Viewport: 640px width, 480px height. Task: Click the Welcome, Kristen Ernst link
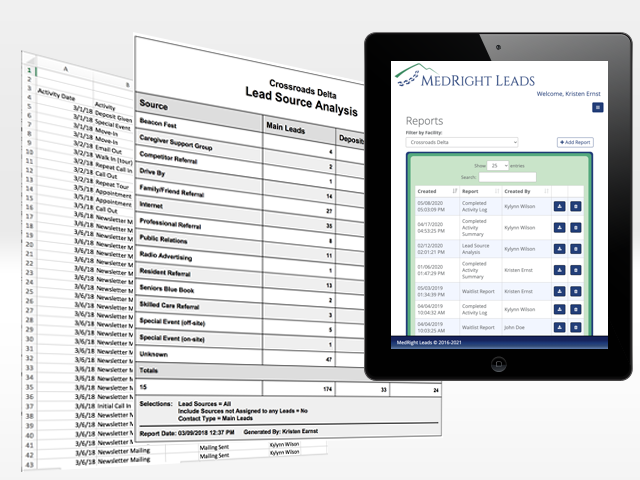tap(568, 94)
